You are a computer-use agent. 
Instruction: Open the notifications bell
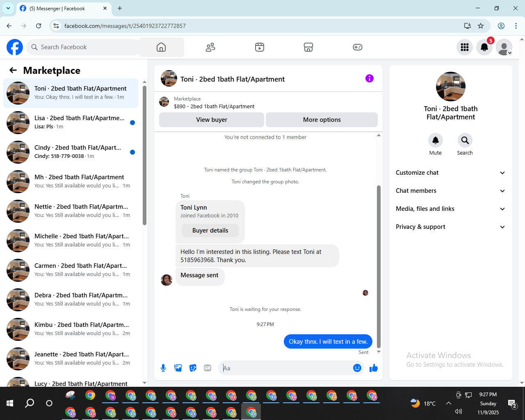[484, 47]
